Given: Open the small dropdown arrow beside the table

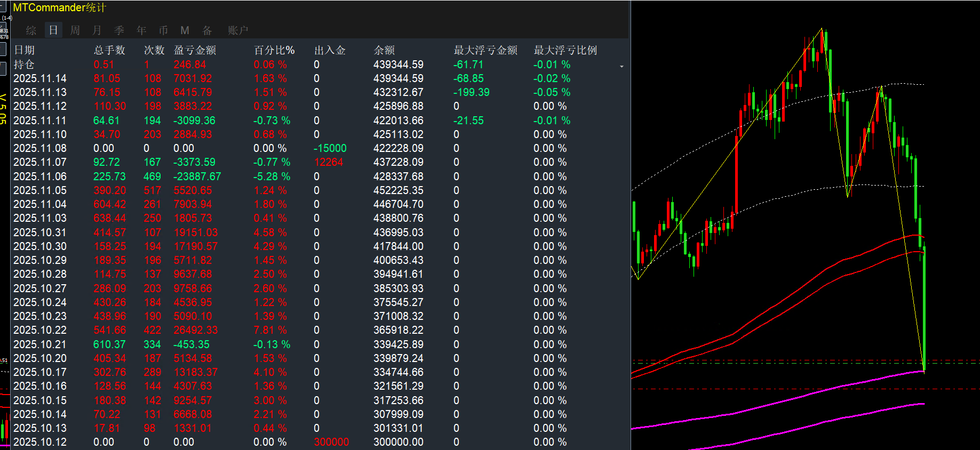Looking at the screenshot, I should [x=622, y=67].
